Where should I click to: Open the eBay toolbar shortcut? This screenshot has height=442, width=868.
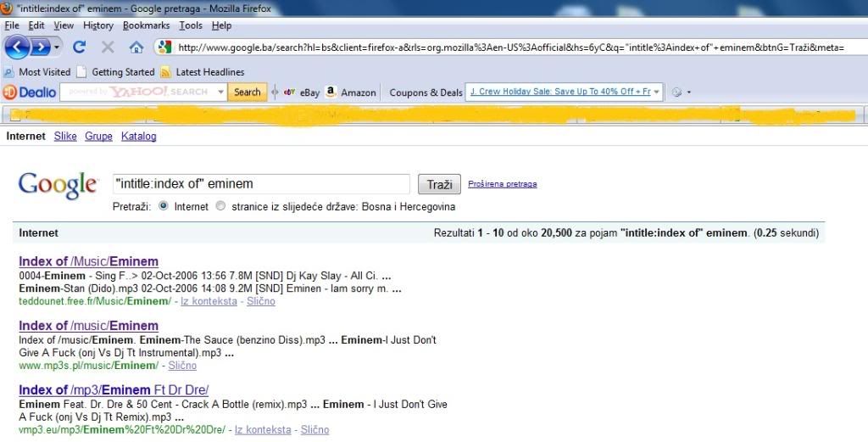302,92
